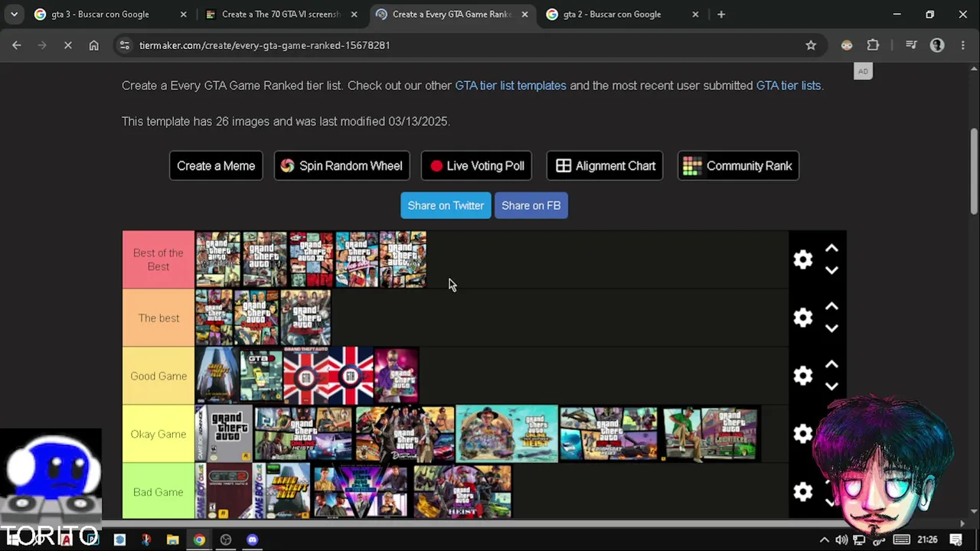Move Best of the Best row down

click(x=831, y=270)
